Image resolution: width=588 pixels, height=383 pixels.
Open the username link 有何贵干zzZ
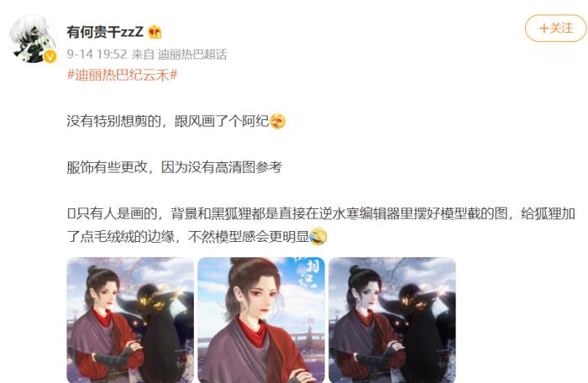(105, 32)
